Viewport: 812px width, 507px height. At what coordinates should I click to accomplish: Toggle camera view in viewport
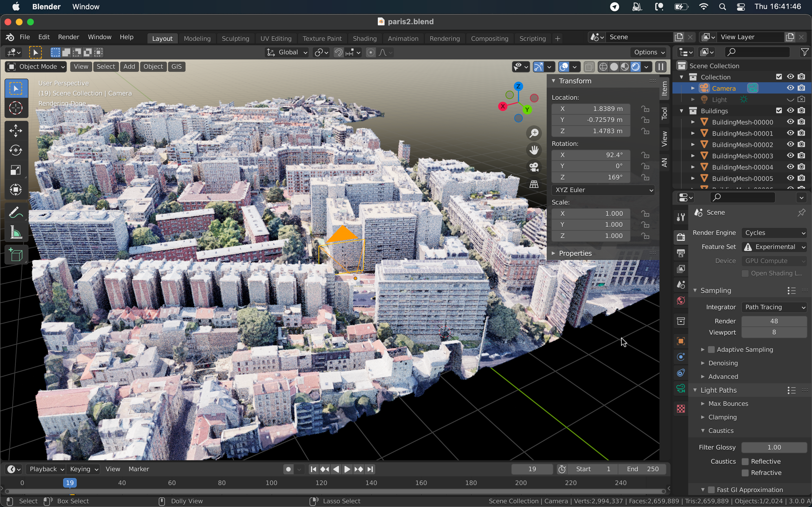[x=534, y=167]
